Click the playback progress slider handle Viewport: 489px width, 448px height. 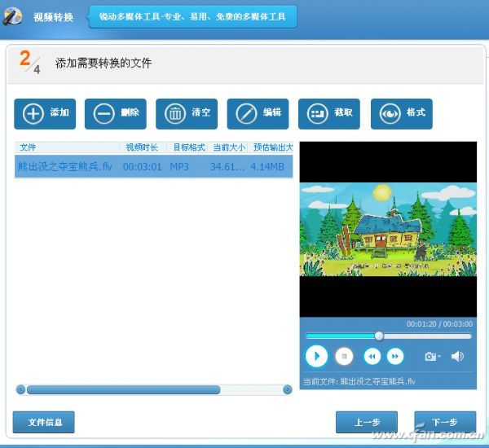pos(379,336)
